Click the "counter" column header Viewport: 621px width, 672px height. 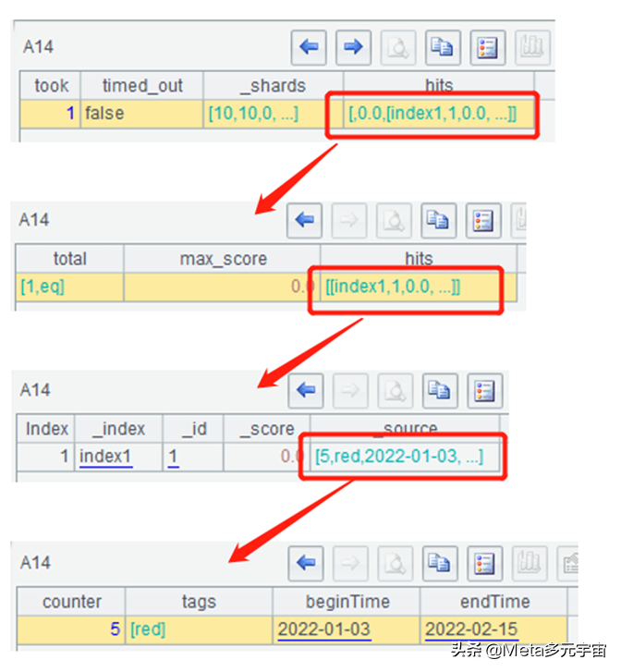[x=71, y=602]
